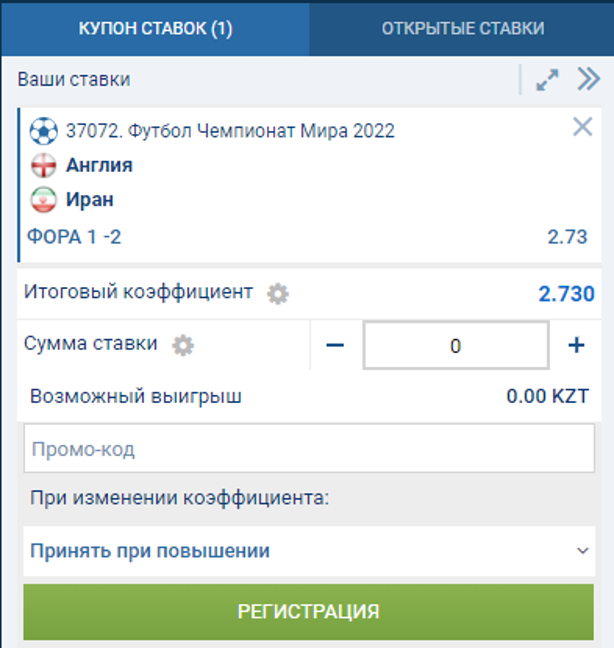Screen dimensions: 614x650
Task: Remove the England–Iran bet from the slip
Action: [582, 127]
